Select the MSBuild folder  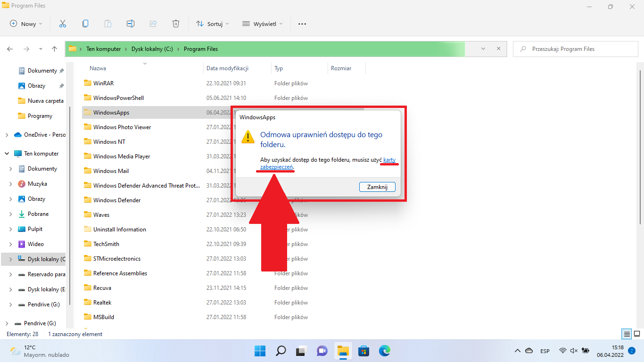[104, 317]
